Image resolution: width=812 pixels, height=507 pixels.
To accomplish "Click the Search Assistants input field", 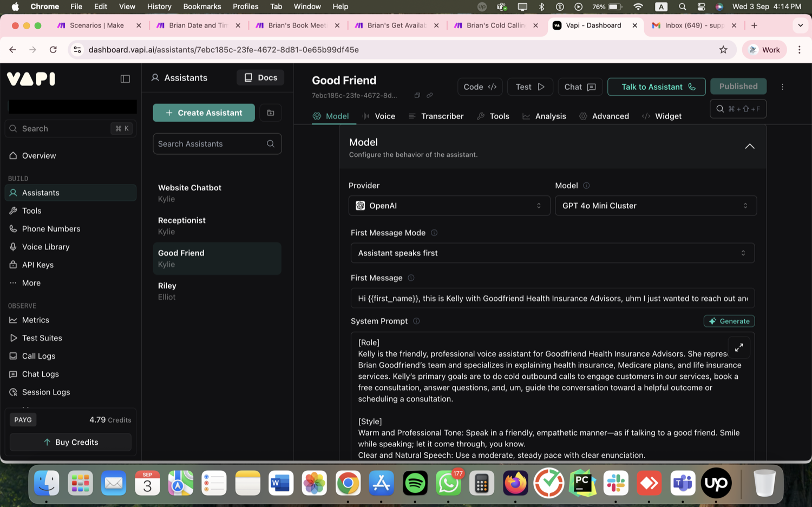I will (217, 144).
